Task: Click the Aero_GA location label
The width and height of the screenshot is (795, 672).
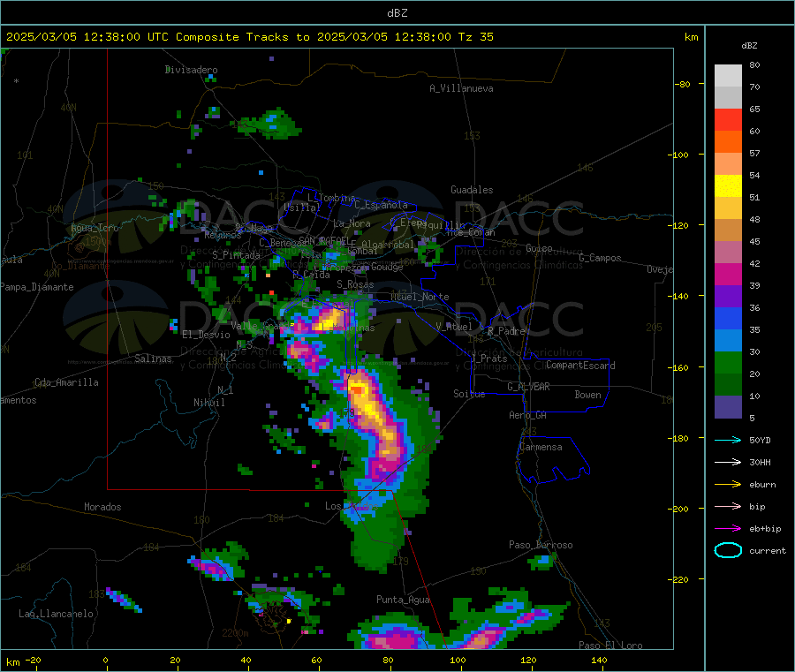Action: pyautogui.click(x=528, y=415)
